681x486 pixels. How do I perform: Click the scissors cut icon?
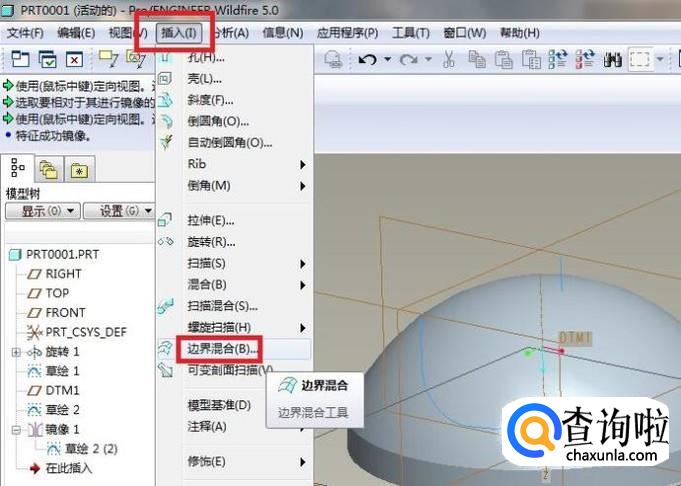point(449,59)
